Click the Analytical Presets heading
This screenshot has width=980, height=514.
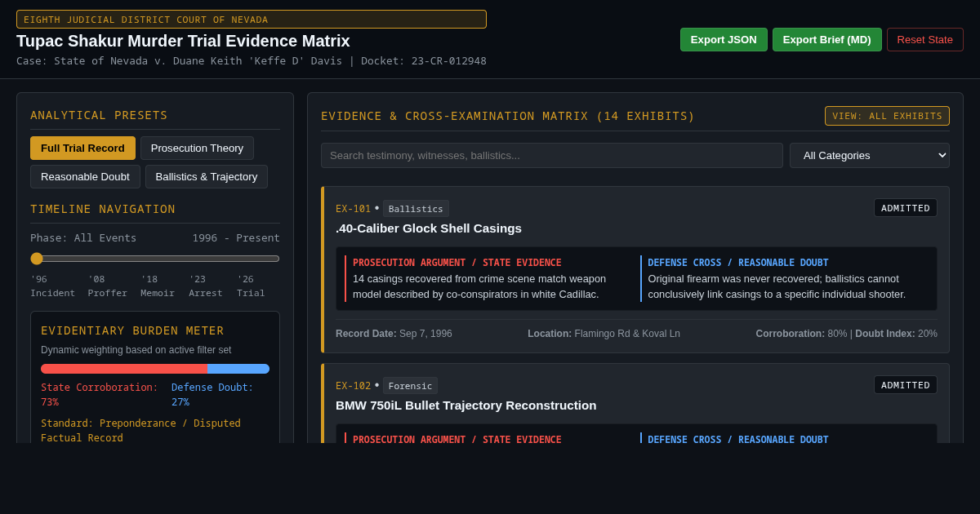(99, 115)
